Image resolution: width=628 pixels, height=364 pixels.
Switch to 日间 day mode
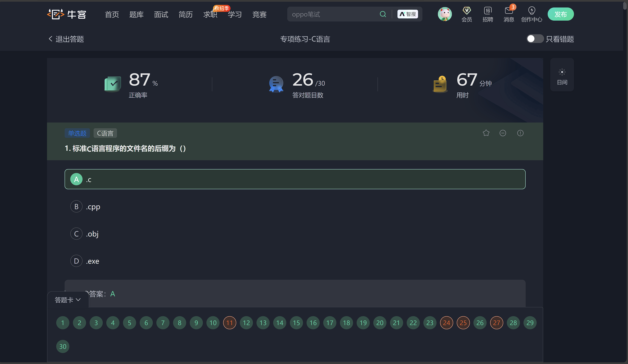point(562,75)
